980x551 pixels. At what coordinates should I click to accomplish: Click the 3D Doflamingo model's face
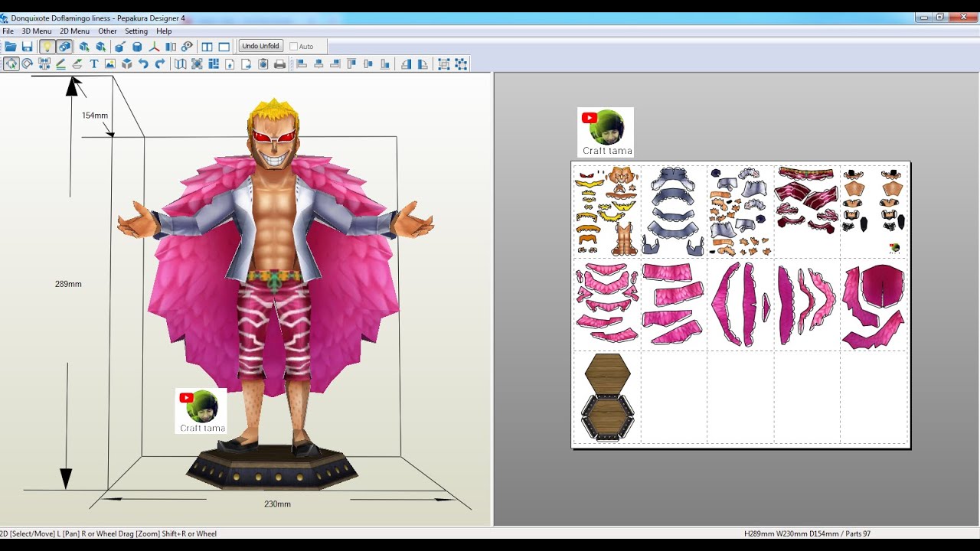coord(273,144)
